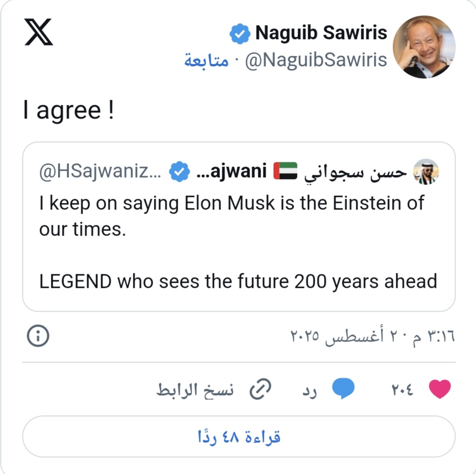Click the UAE flag emoji
The image size is (476, 474).
click(x=285, y=171)
